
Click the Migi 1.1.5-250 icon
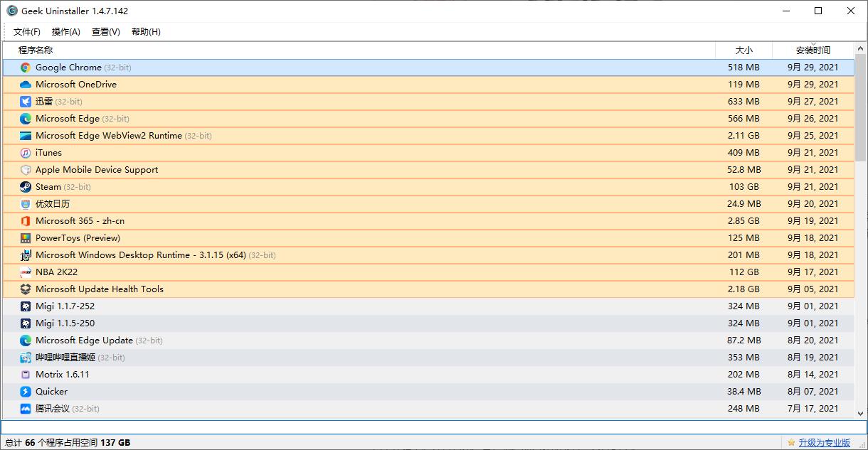tap(26, 323)
